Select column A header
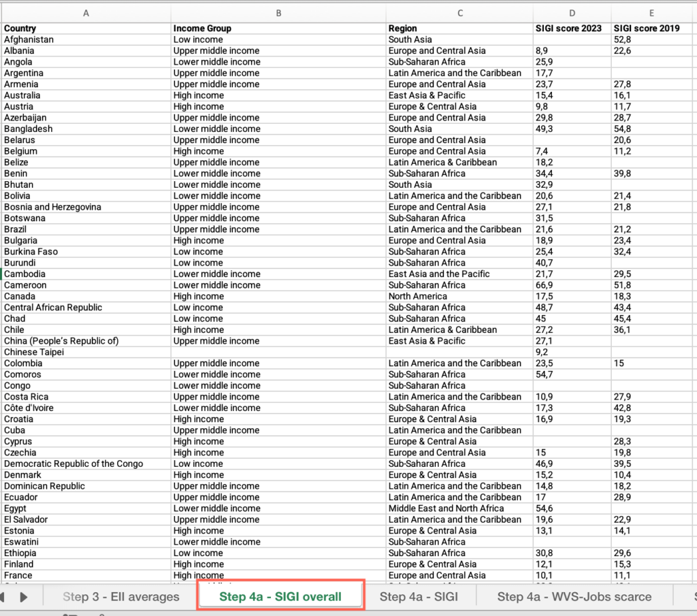The width and height of the screenshot is (697, 616). click(x=86, y=14)
